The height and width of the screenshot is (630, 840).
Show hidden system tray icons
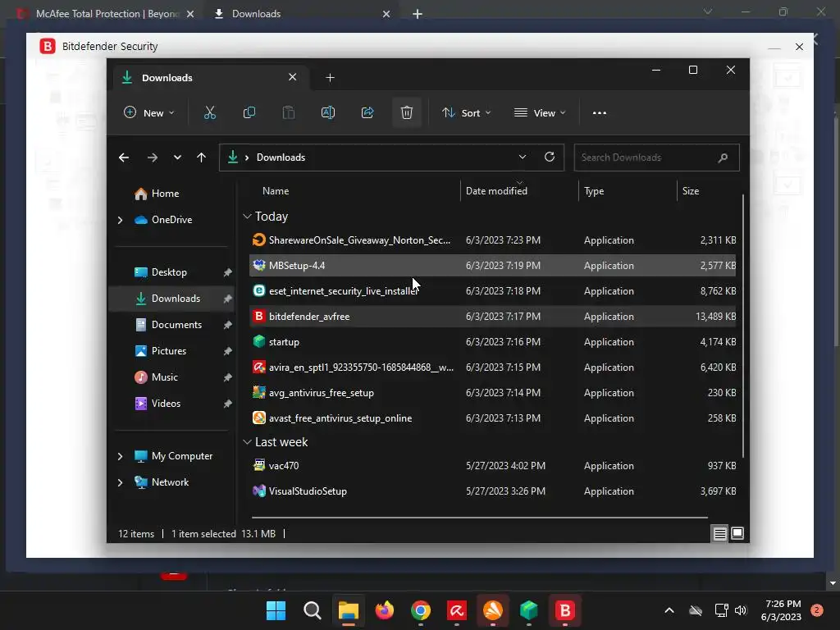[x=669, y=610]
